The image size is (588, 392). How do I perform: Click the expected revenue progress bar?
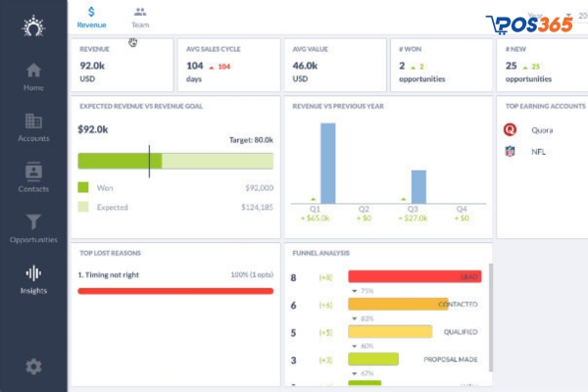pyautogui.click(x=174, y=161)
